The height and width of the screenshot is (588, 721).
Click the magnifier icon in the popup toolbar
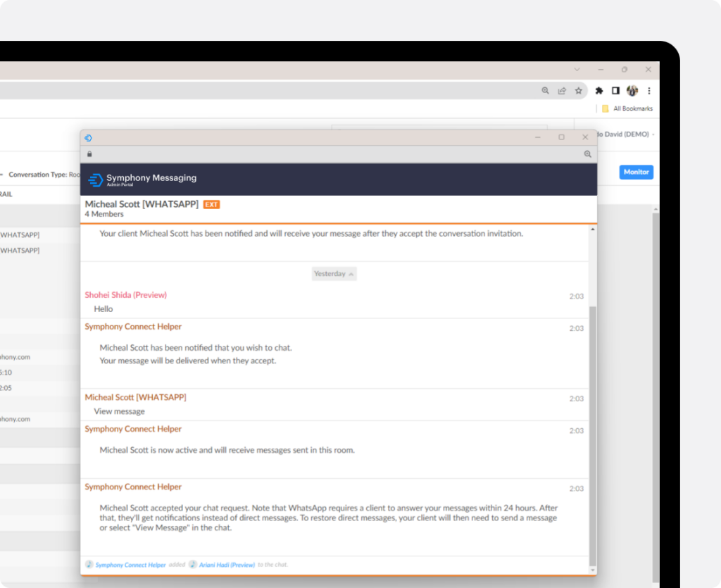tap(588, 154)
